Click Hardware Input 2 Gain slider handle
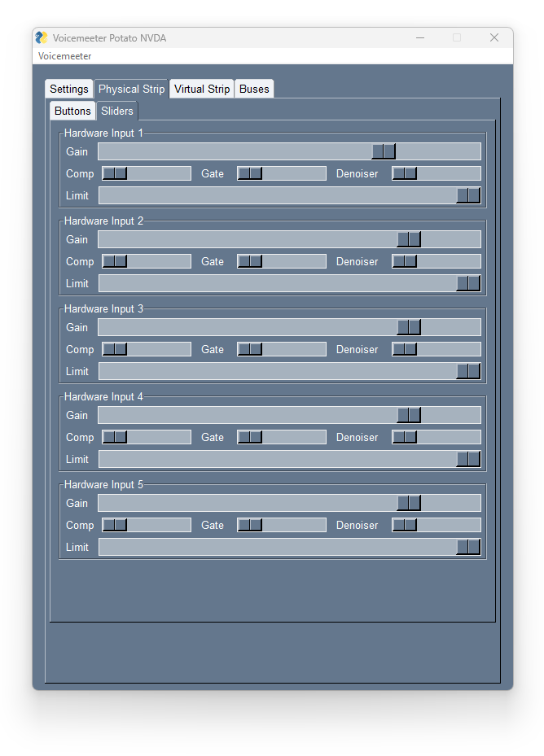The image size is (544, 756). pos(409,239)
